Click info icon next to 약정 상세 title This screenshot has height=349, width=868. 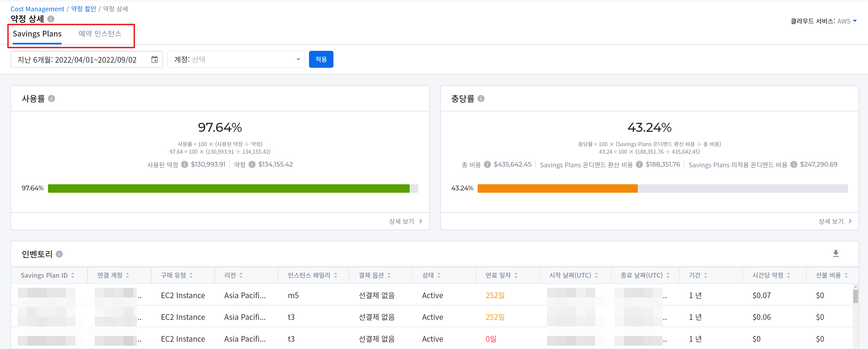(x=51, y=19)
